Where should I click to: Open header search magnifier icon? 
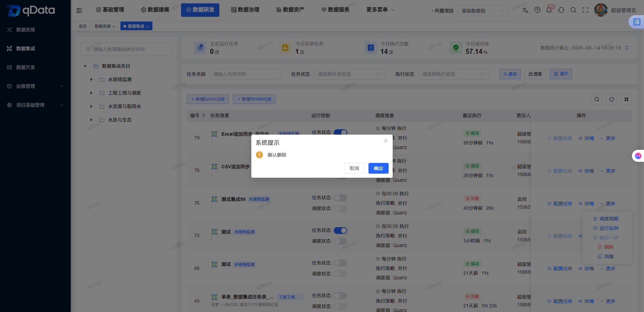(x=573, y=10)
